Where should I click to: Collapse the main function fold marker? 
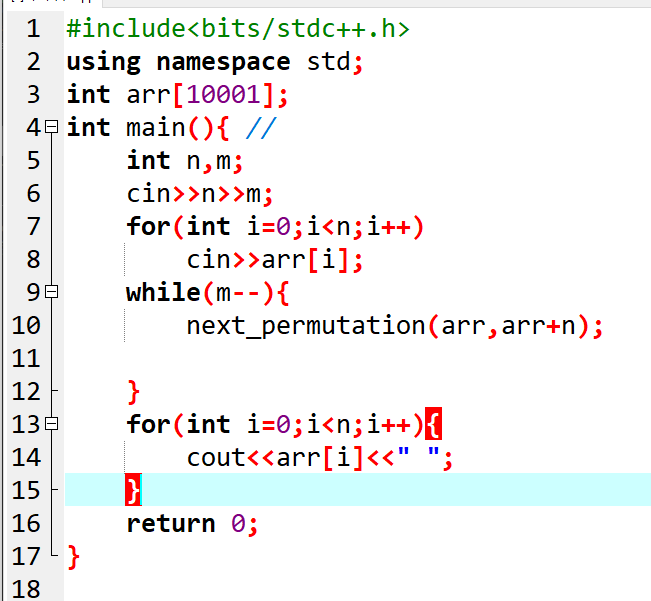[x=54, y=129]
